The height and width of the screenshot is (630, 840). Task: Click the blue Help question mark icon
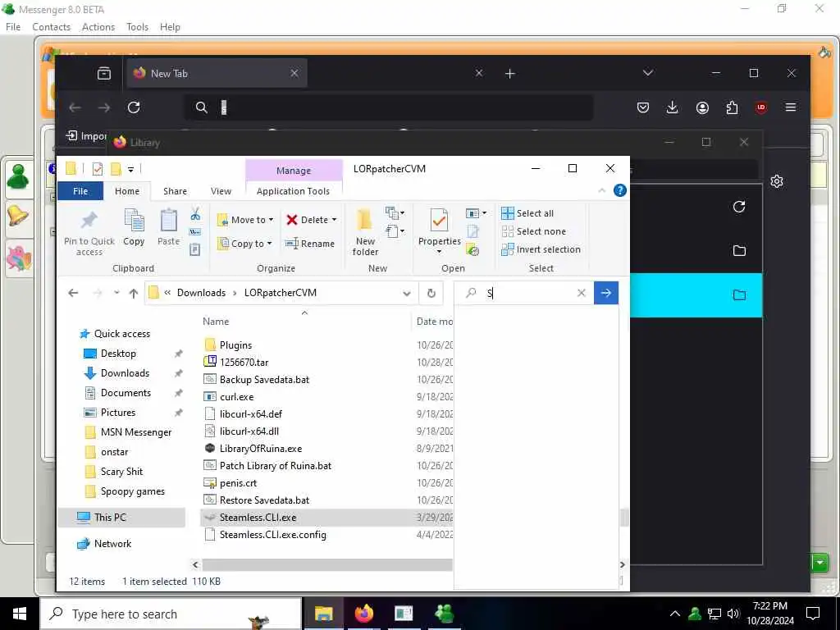[x=620, y=190]
